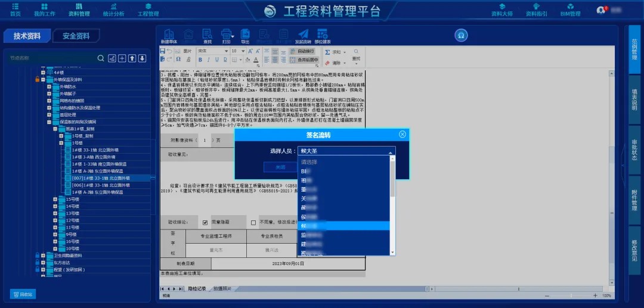Viewport: 644px width, 308px height.
Task: Open the 导出 export tool
Action: click(x=245, y=34)
